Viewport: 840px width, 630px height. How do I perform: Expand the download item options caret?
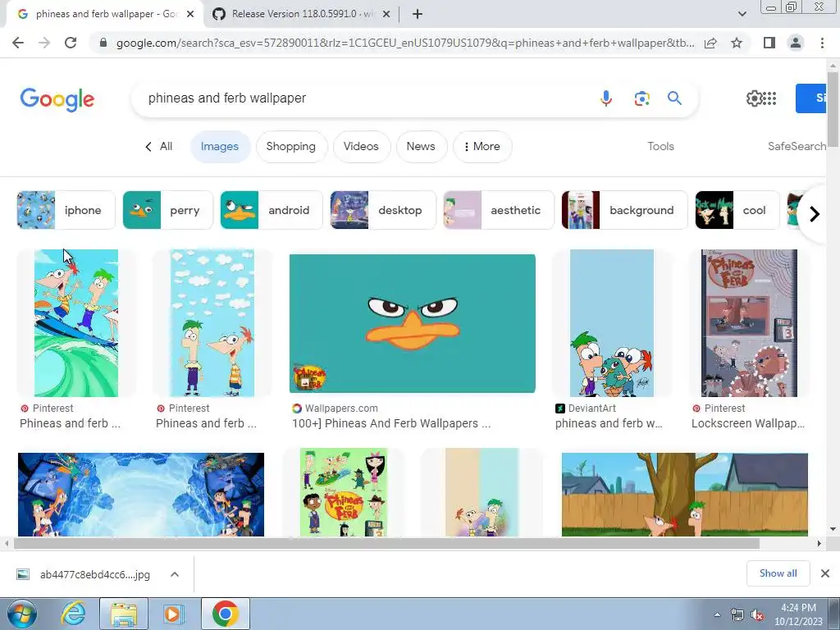point(174,574)
